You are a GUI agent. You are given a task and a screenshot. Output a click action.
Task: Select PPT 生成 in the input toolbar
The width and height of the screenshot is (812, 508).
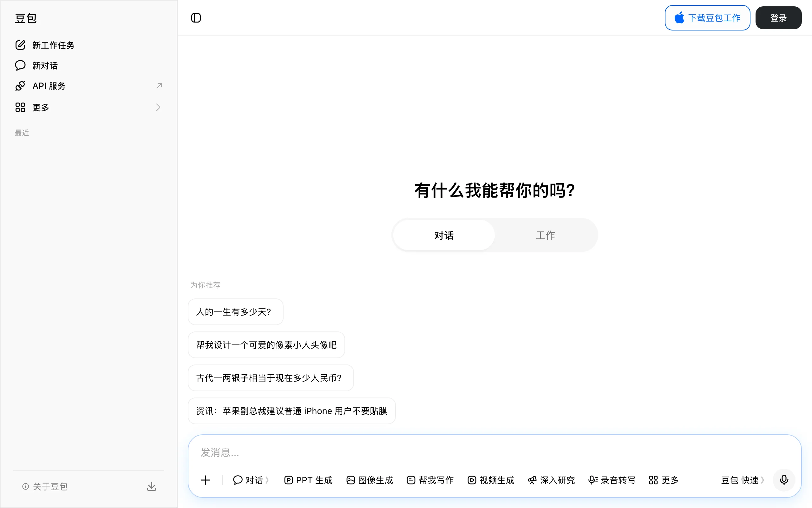coord(308,480)
